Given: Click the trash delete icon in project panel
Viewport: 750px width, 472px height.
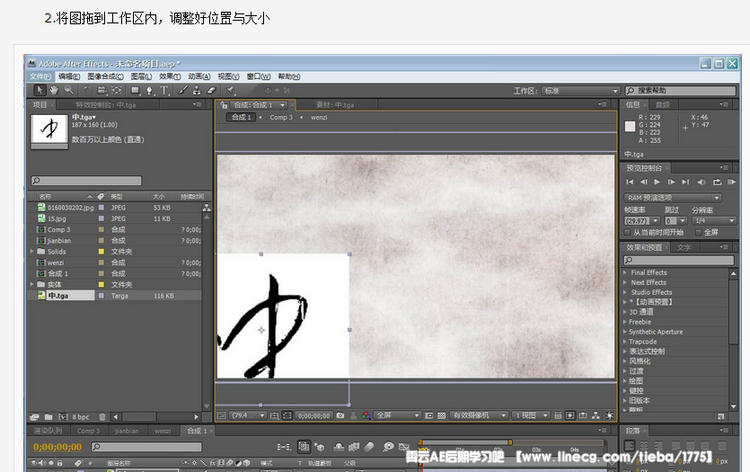Looking at the screenshot, I should point(102,417).
